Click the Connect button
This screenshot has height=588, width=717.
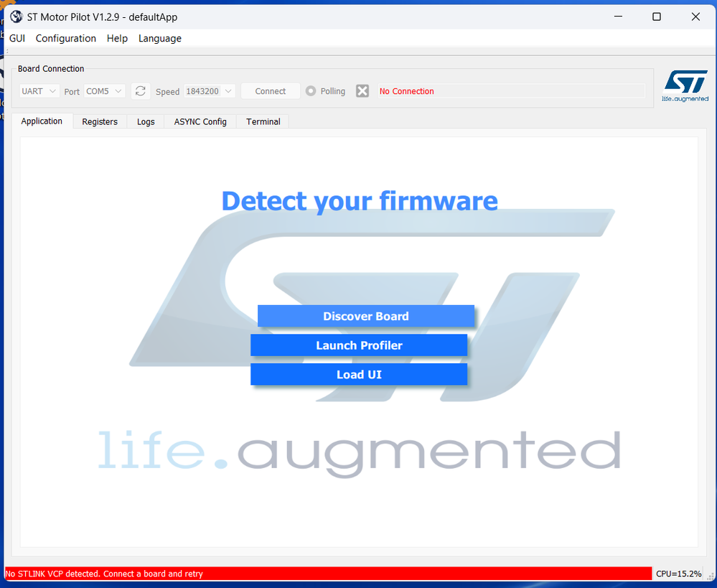pos(271,91)
